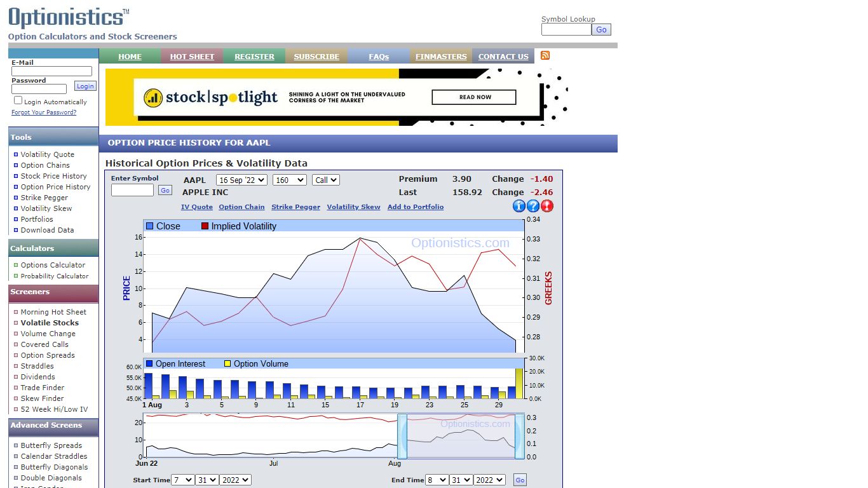Viewport: 868px width, 488px height.
Task: Focus the Password input field
Action: click(x=39, y=89)
